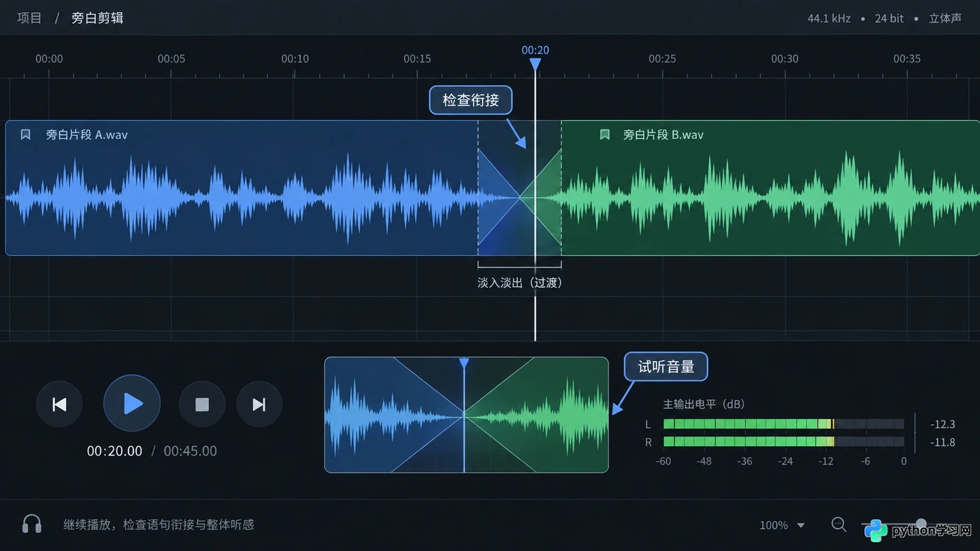Click the 旁白剪辑 breadcrumb title
Screen dimensions: 980x551
tap(97, 18)
